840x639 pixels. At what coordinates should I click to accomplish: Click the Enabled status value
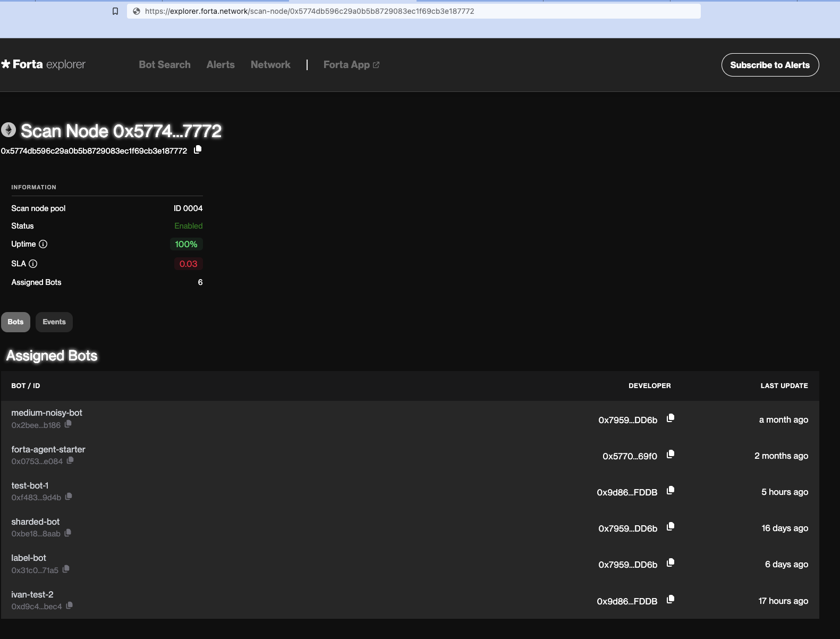pyautogui.click(x=189, y=226)
